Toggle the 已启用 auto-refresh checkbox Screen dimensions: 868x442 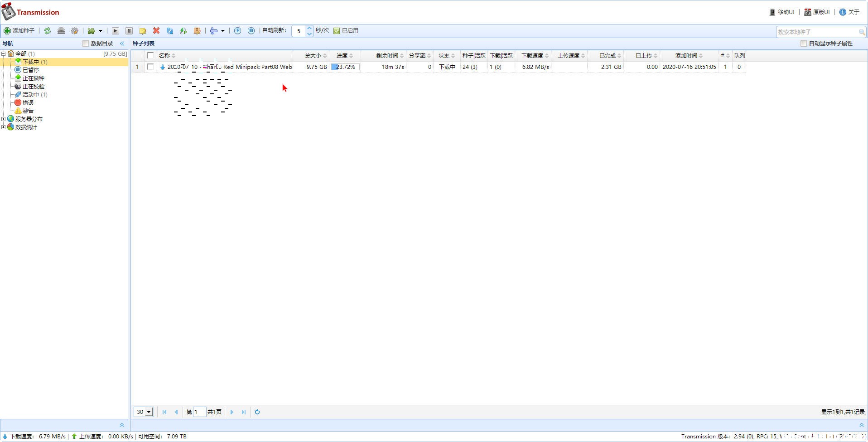point(337,31)
